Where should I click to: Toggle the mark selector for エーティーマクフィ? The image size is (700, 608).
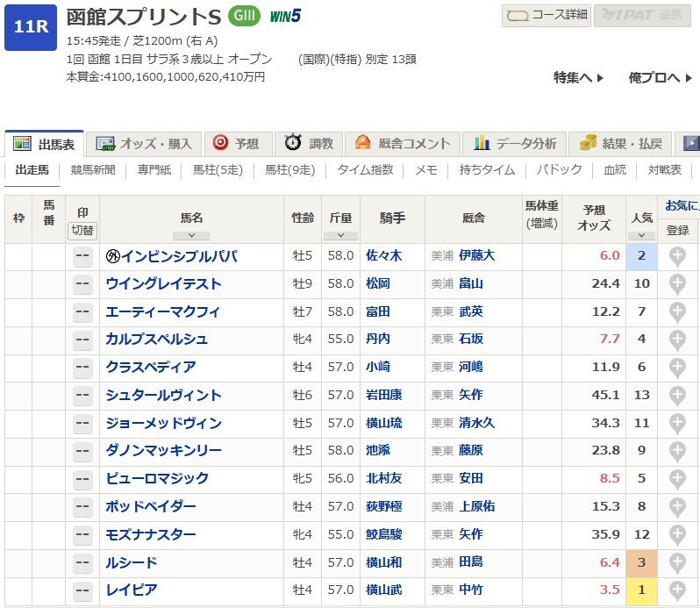(x=82, y=312)
